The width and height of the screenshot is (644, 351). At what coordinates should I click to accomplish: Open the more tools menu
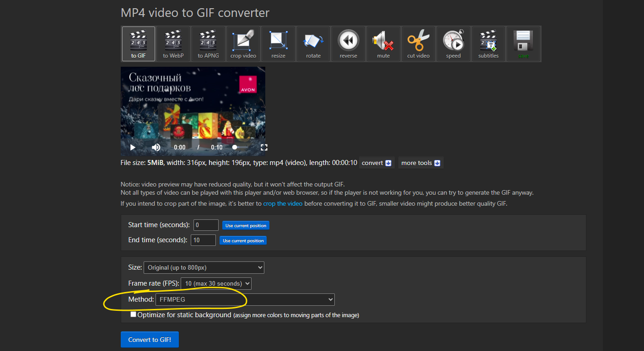[420, 163]
